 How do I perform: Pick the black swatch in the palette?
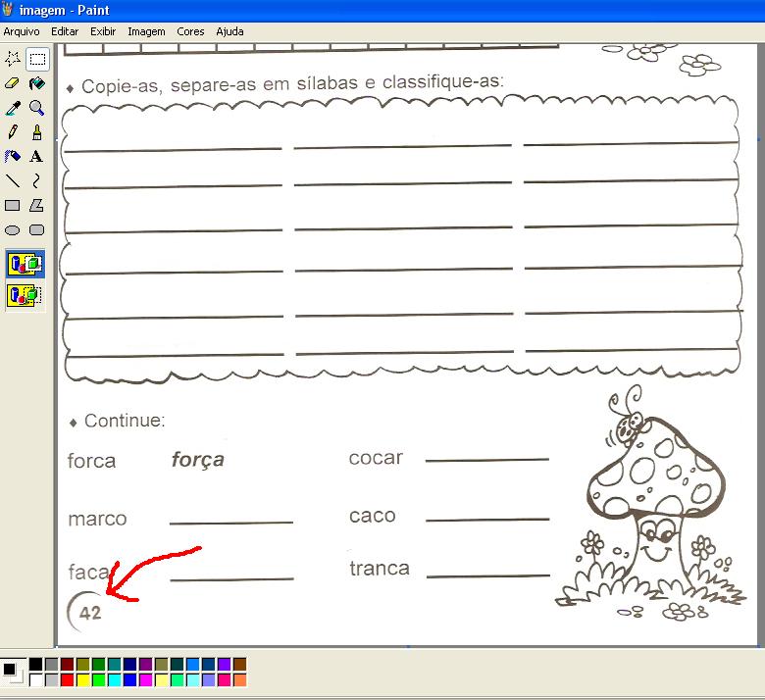click(x=35, y=664)
